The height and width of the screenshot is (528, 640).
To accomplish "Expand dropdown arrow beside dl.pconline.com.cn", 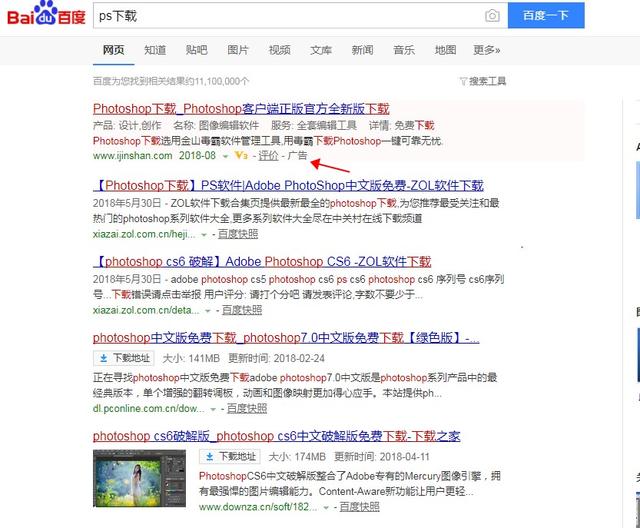I will coord(213,409).
